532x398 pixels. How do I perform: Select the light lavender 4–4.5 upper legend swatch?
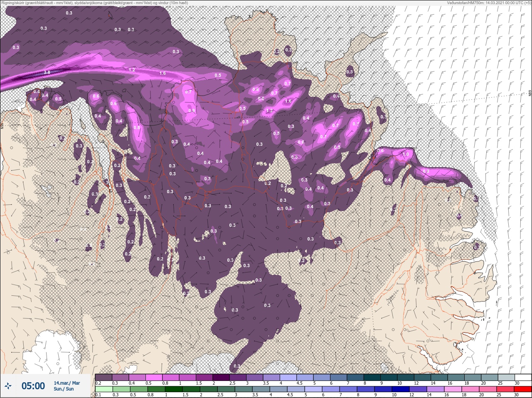click(288, 377)
